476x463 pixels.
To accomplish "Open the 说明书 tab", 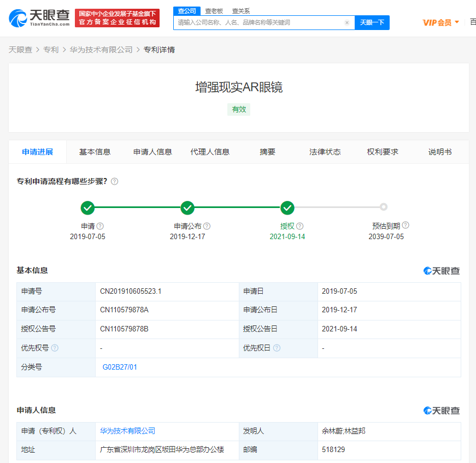I will tap(440, 152).
